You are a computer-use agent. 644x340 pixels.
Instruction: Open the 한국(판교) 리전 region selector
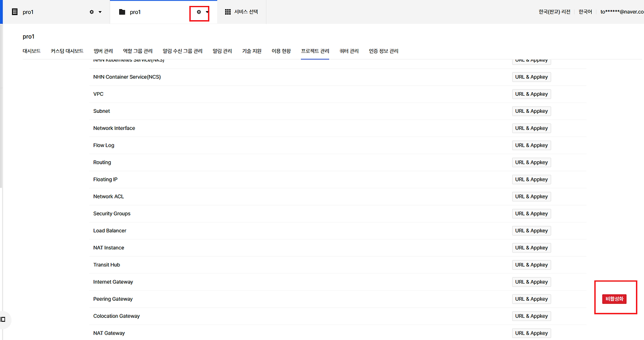554,12
